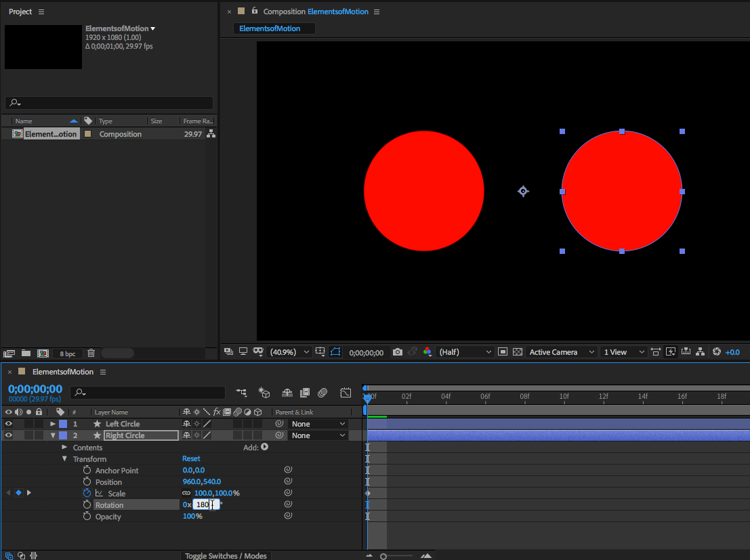Click the Rotation stopwatch to add keyframe

[x=87, y=505]
